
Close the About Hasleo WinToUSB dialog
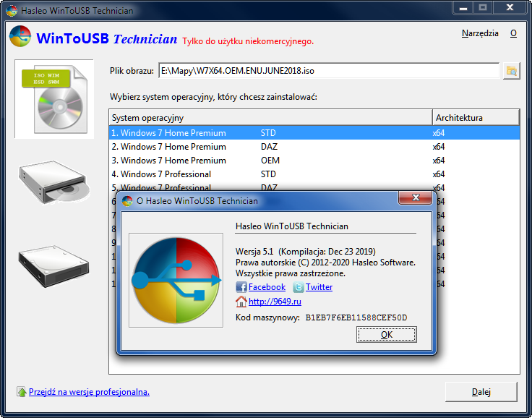click(416, 197)
